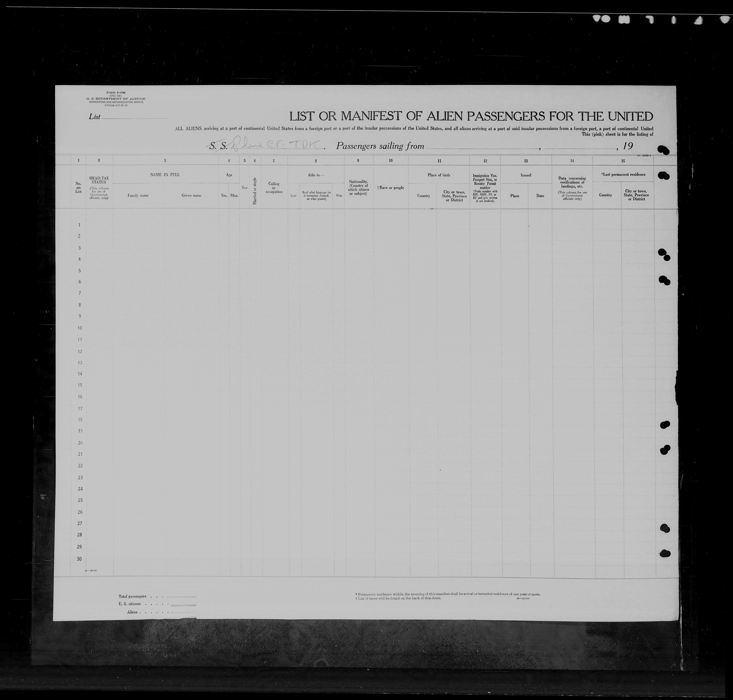
Task: Click the "Mos." sub-header
Action: coord(234,196)
